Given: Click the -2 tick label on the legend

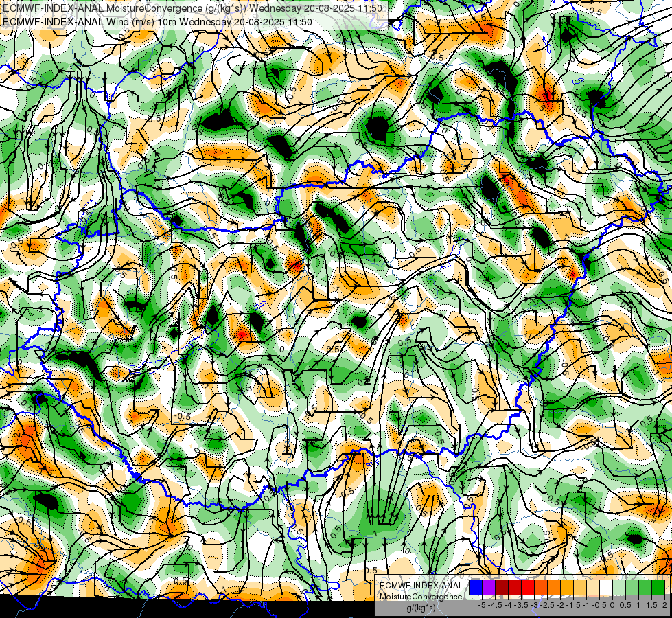Looking at the screenshot, I should [x=560, y=605].
